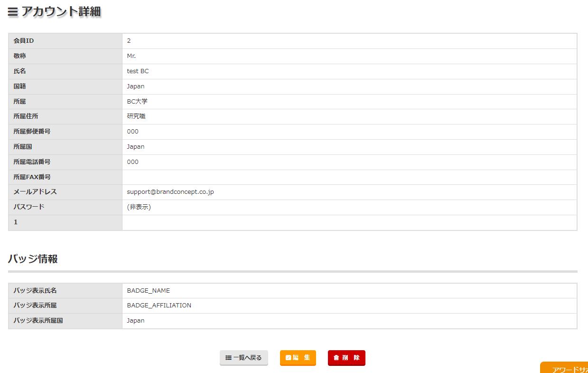Viewport: 588px width, 373px height.
Task: Click the pencil icon on 編集 button
Action: click(x=288, y=358)
